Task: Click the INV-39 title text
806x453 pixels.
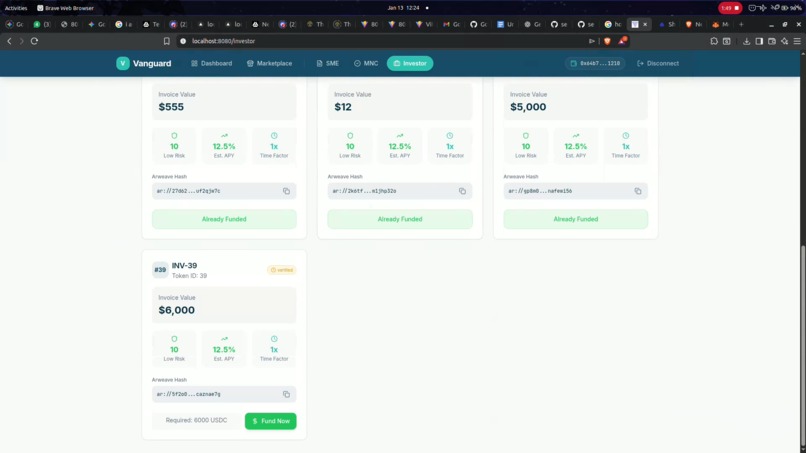Action: [x=184, y=265]
